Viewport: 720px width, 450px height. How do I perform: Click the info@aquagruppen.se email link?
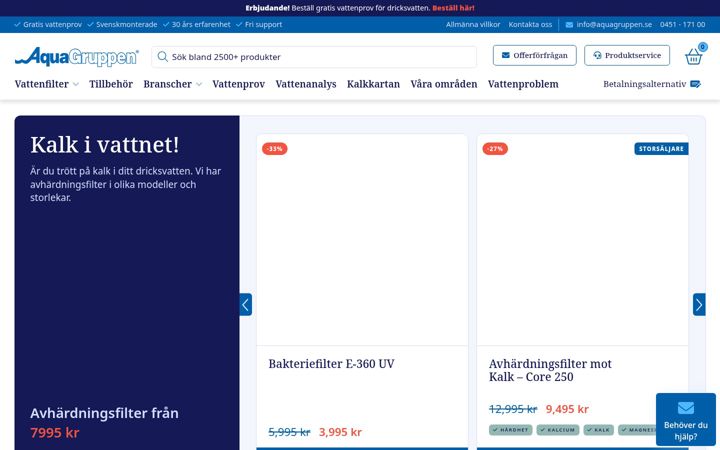coord(614,25)
